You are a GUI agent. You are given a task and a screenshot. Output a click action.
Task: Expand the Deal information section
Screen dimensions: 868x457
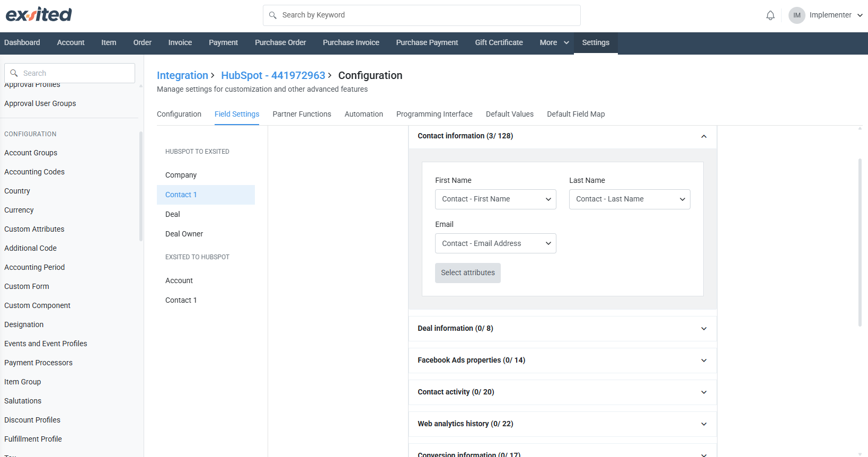click(x=562, y=328)
